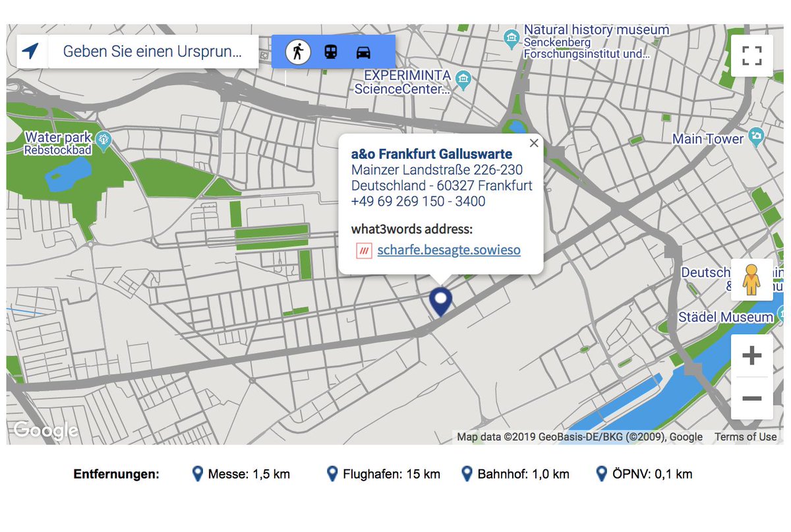Screen dimensions: 791x532
Task: Zoom out on the map
Action: coord(751,398)
